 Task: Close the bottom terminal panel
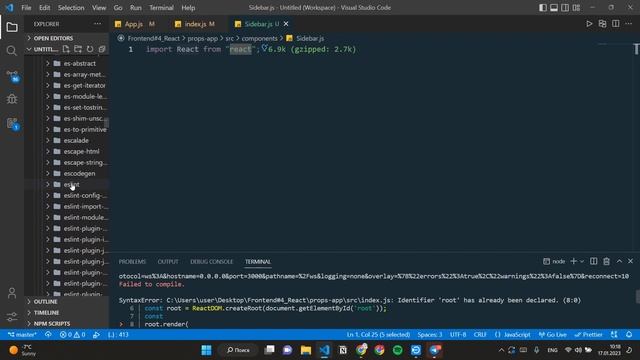coord(631,261)
